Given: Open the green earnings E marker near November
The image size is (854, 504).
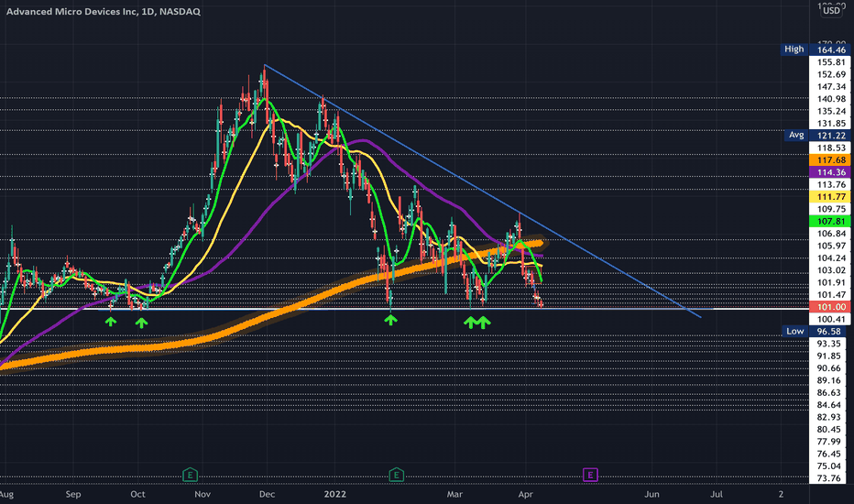Looking at the screenshot, I should [x=190, y=475].
